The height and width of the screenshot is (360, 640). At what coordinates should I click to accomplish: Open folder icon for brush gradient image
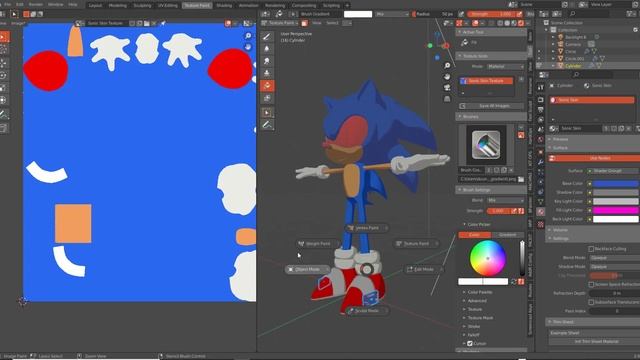pos(521,179)
